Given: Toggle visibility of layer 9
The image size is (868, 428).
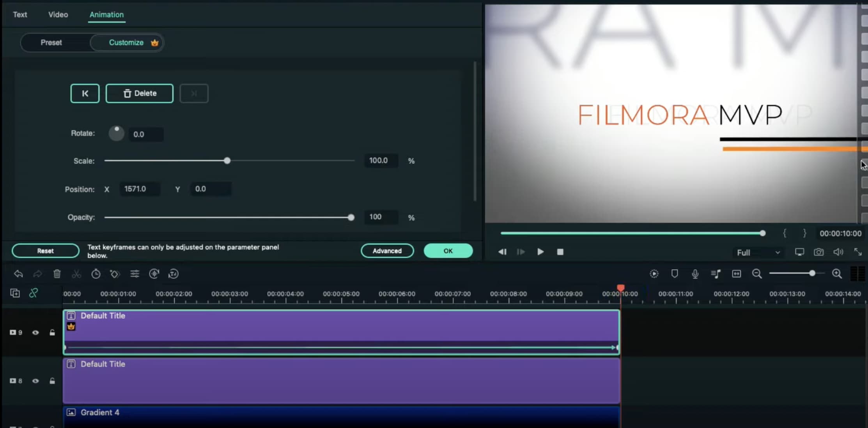Looking at the screenshot, I should tap(35, 332).
